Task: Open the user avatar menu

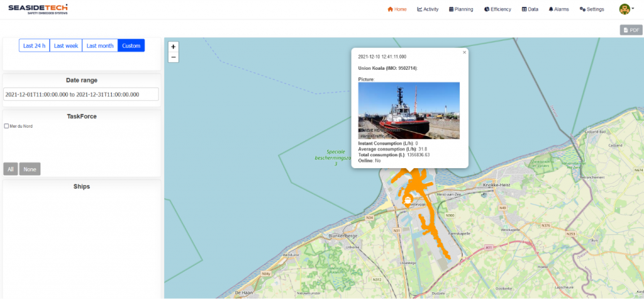Action: pyautogui.click(x=626, y=9)
